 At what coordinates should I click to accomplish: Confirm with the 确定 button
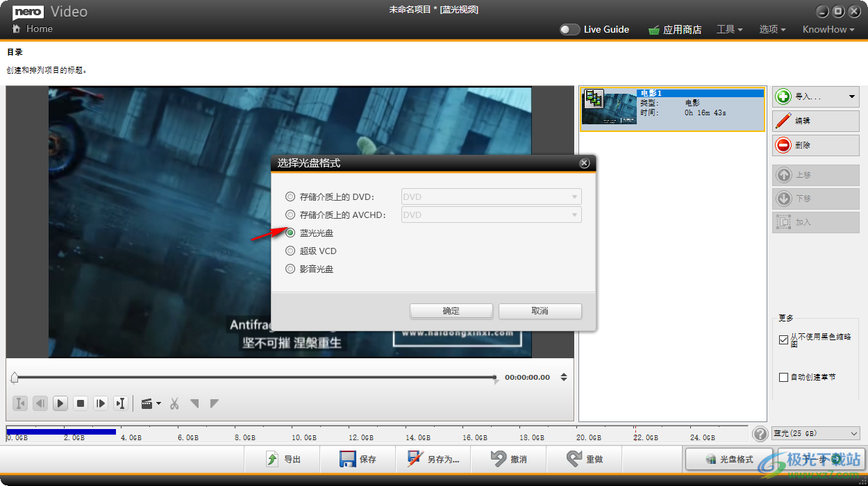451,311
